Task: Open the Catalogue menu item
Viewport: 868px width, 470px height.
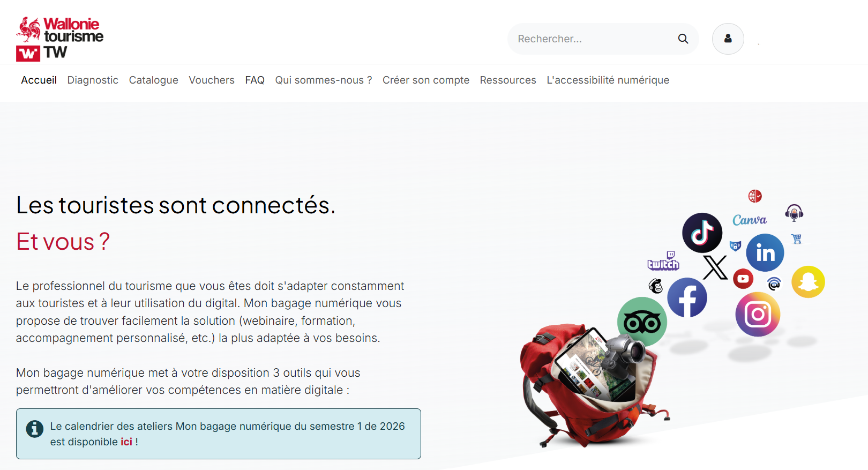Action: (x=154, y=80)
